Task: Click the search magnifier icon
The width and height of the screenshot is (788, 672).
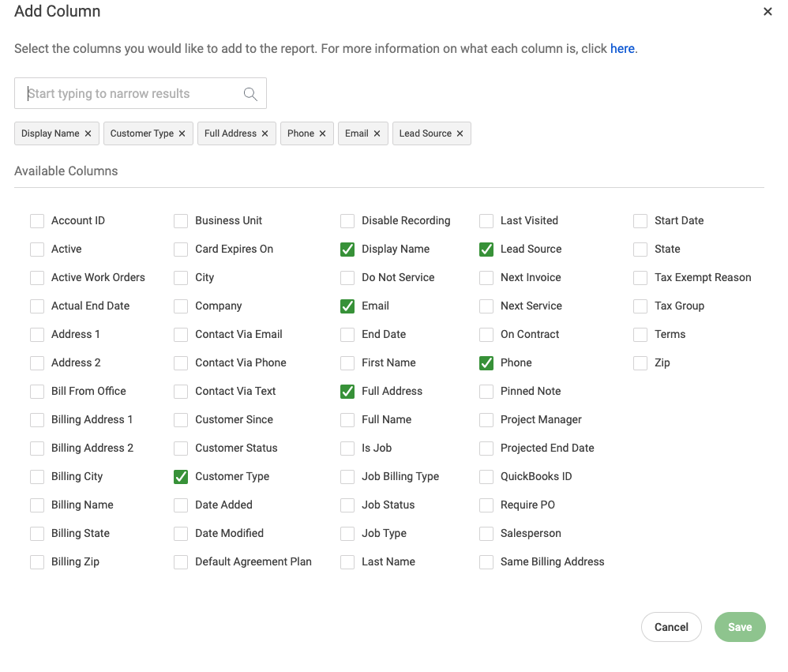Action: coord(250,93)
